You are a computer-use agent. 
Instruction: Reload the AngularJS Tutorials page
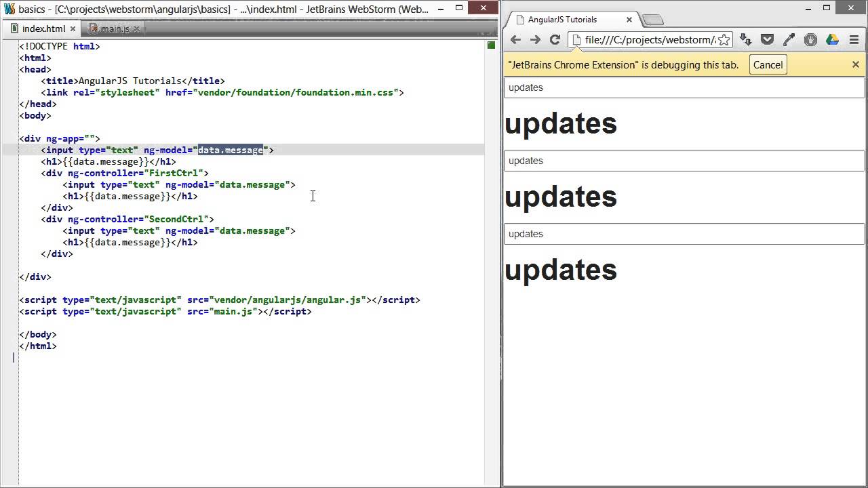(x=555, y=40)
